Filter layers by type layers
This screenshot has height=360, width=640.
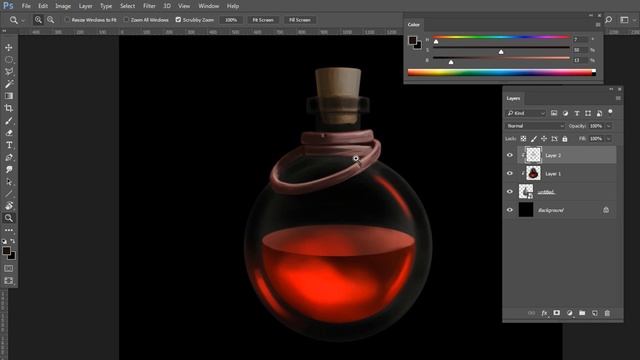(577, 113)
